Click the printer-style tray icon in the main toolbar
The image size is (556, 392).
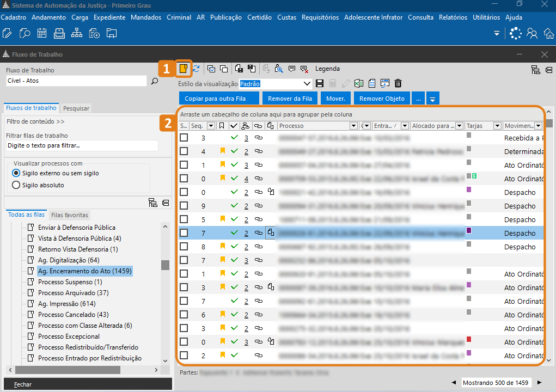tap(59, 34)
